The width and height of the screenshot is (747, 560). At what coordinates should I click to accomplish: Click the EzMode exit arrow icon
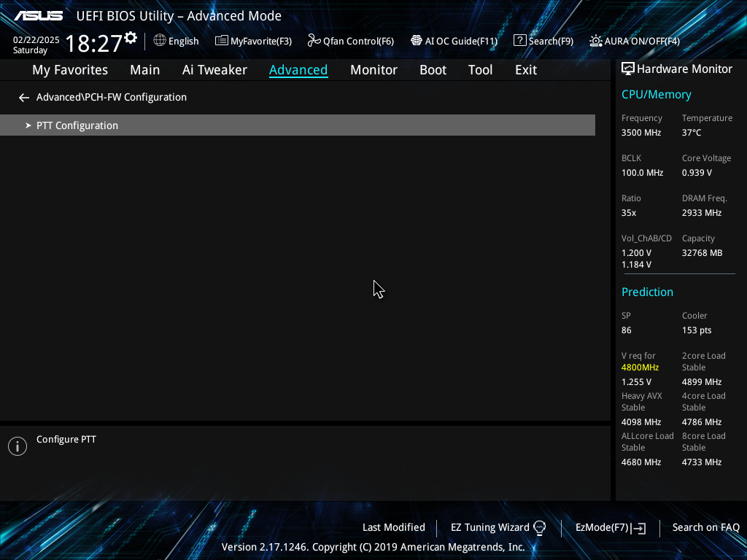[x=638, y=528]
